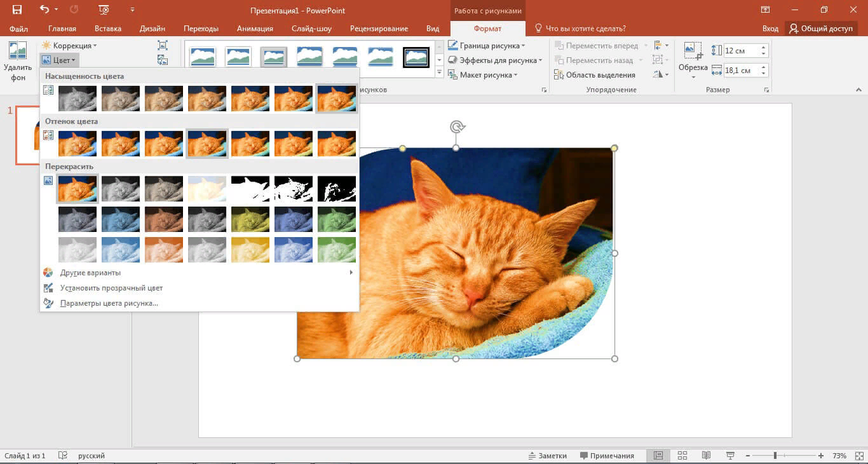Image resolution: width=868 pixels, height=464 pixels.
Task: Open the Color (Цвет) dropdown
Action: (x=59, y=61)
